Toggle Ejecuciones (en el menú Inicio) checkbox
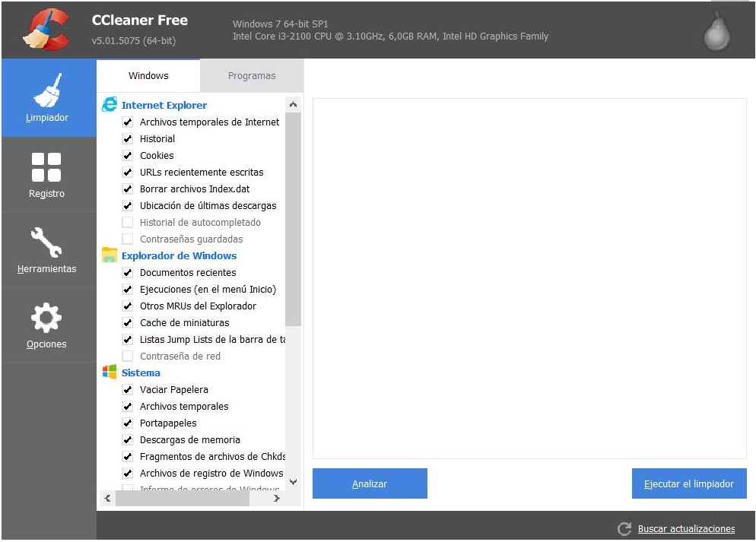Viewport: 756px width, 542px height. point(127,289)
